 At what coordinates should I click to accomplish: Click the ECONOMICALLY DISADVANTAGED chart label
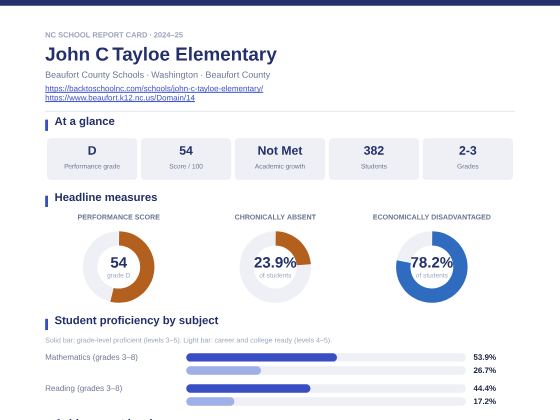pos(431,217)
